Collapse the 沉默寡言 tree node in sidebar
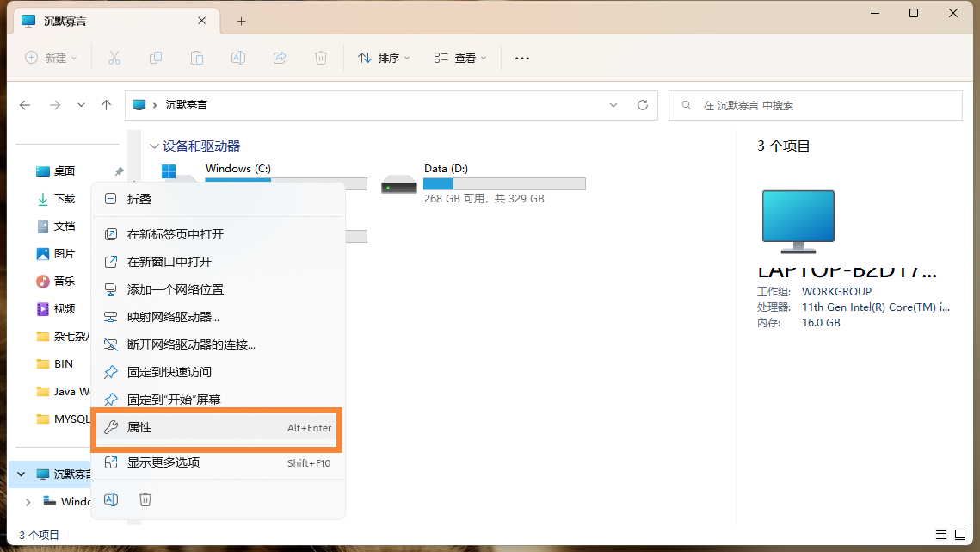Viewport: 980px width, 552px height. point(22,474)
